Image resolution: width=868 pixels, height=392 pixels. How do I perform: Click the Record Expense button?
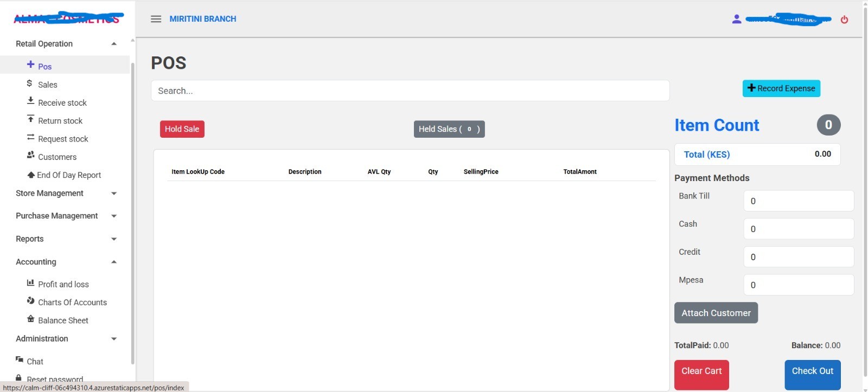(x=781, y=88)
